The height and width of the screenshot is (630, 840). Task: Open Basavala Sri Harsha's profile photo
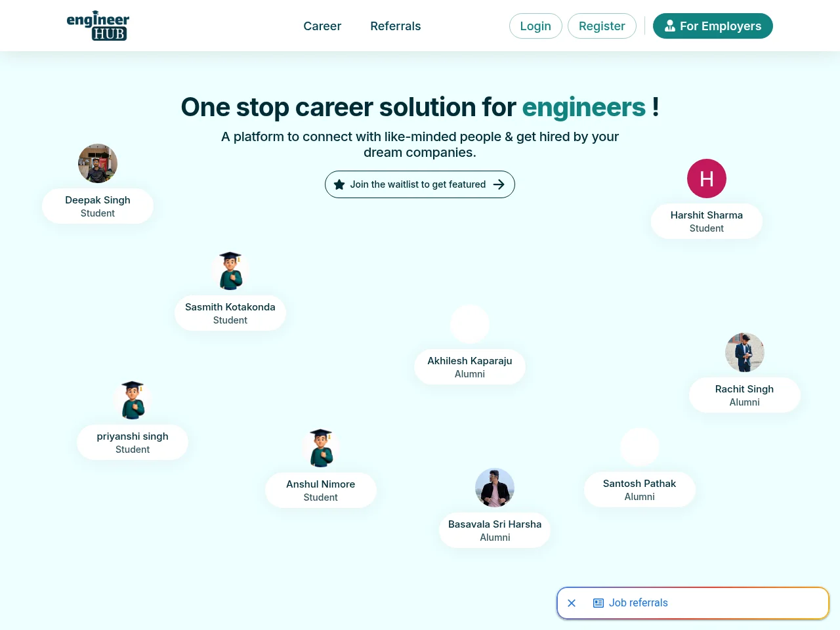pos(495,488)
